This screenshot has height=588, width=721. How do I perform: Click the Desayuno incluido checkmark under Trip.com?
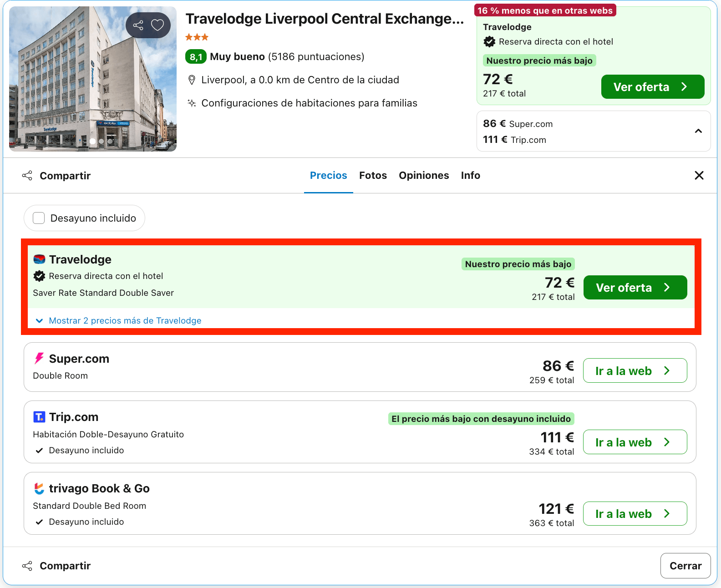click(x=40, y=451)
